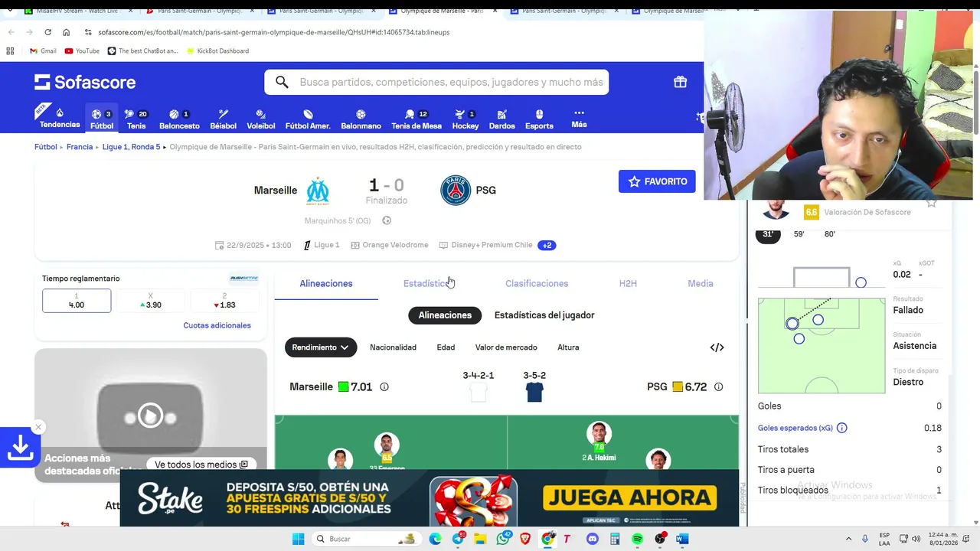Screen dimensions: 980x551
Task: Open the Rendimiento dropdown
Action: pos(321,347)
